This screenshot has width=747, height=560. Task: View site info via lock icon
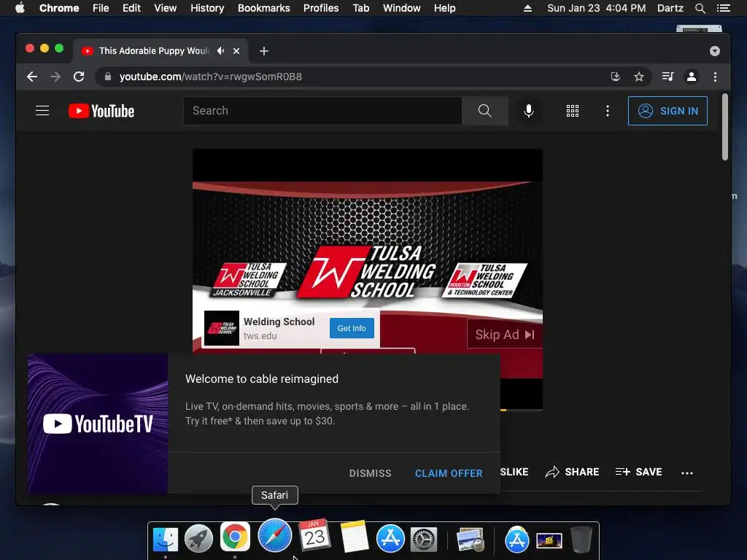coord(108,77)
